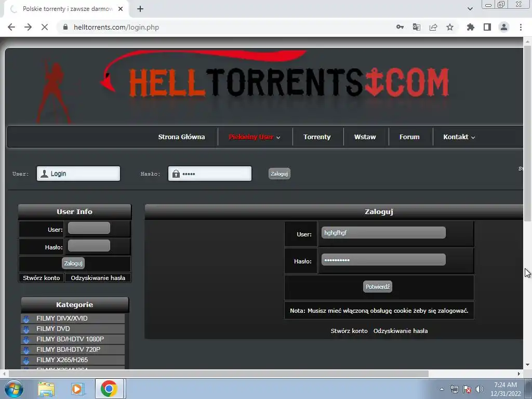
Task: Click the User field in User Info panel
Action: [x=89, y=228]
